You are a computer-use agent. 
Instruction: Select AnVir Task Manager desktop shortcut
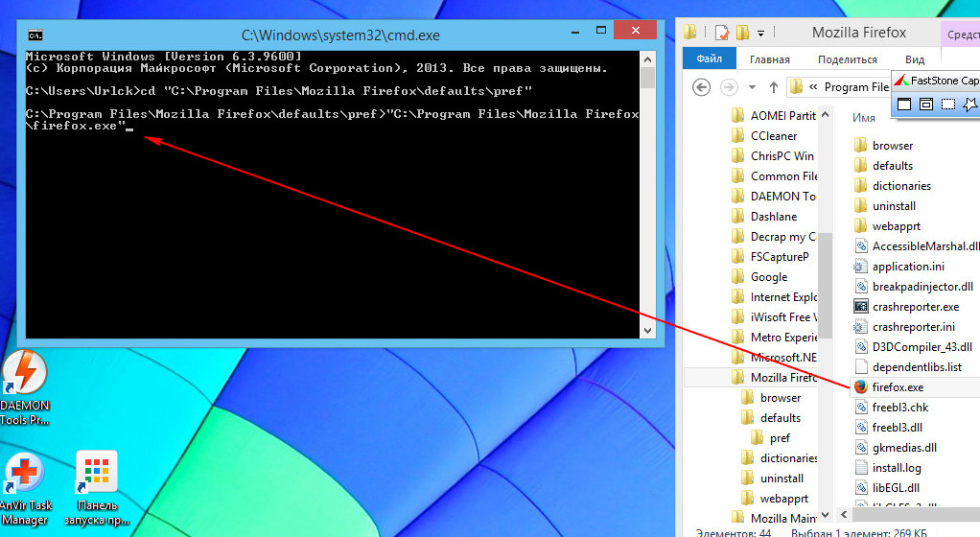point(25,489)
